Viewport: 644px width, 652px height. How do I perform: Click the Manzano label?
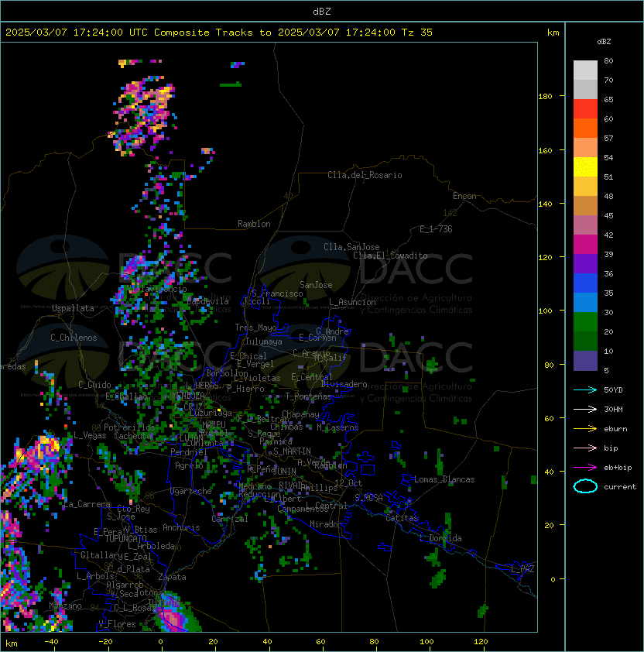tap(65, 606)
